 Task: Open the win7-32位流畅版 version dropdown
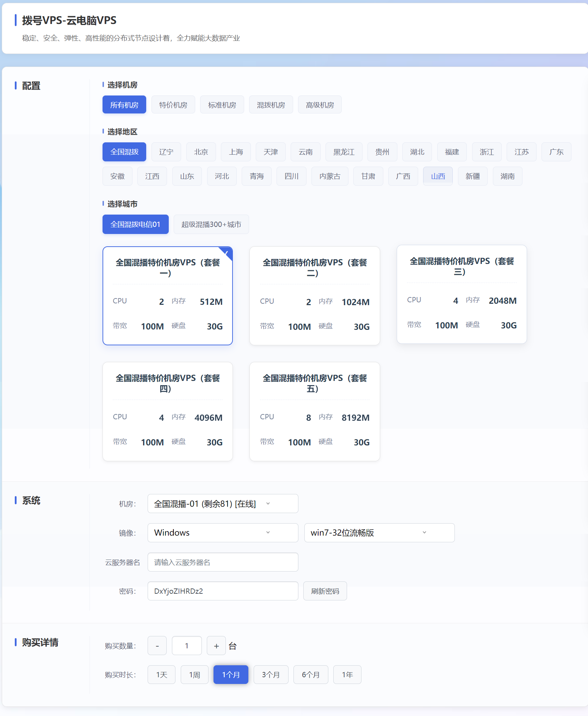[379, 533]
